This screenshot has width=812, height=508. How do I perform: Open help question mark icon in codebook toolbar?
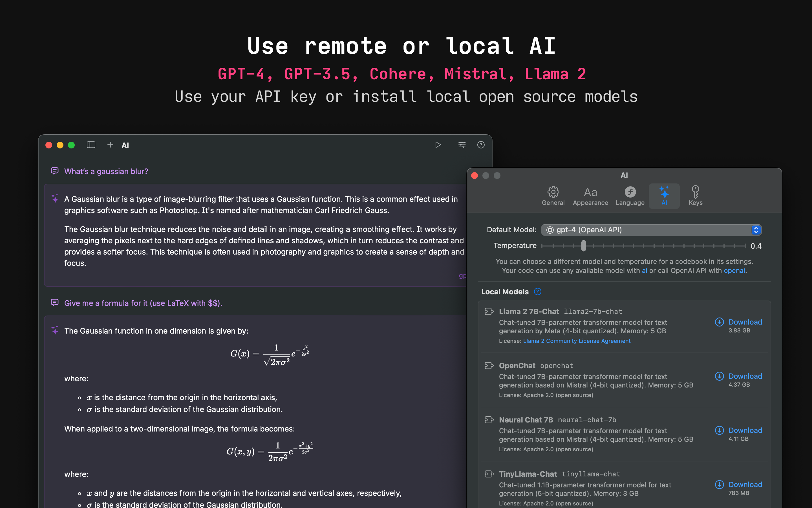(481, 145)
